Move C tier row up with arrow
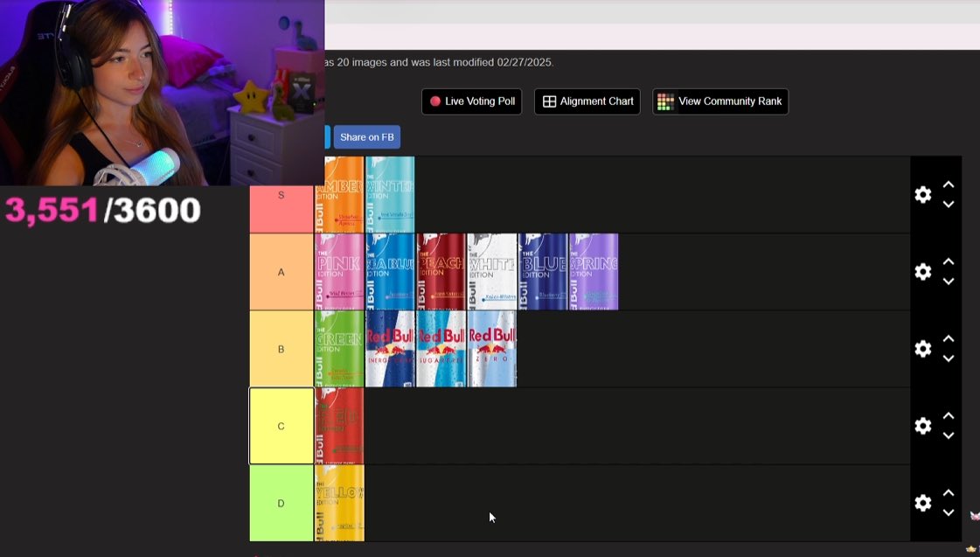 [x=949, y=415]
